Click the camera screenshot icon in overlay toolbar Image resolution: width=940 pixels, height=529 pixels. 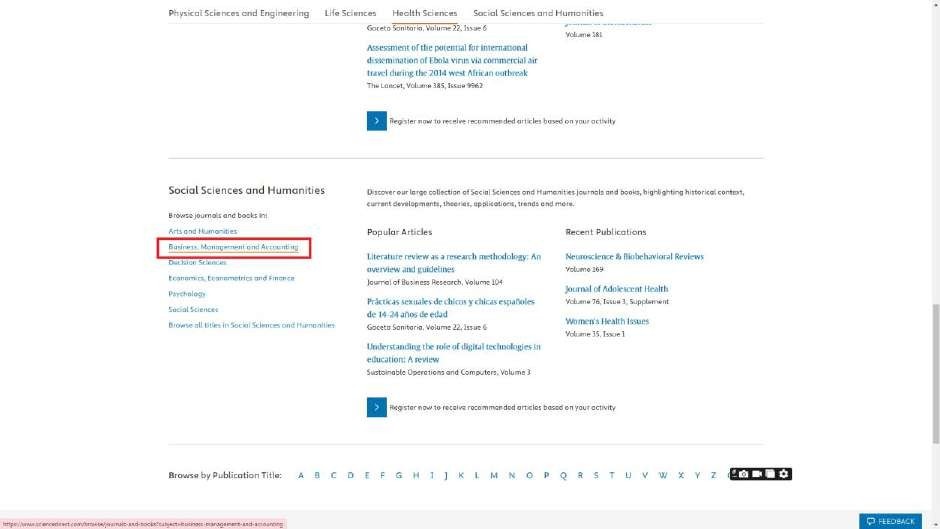coord(744,473)
